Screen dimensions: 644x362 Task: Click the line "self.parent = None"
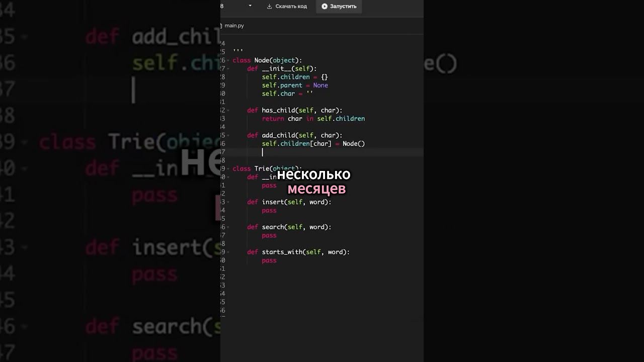click(x=295, y=85)
